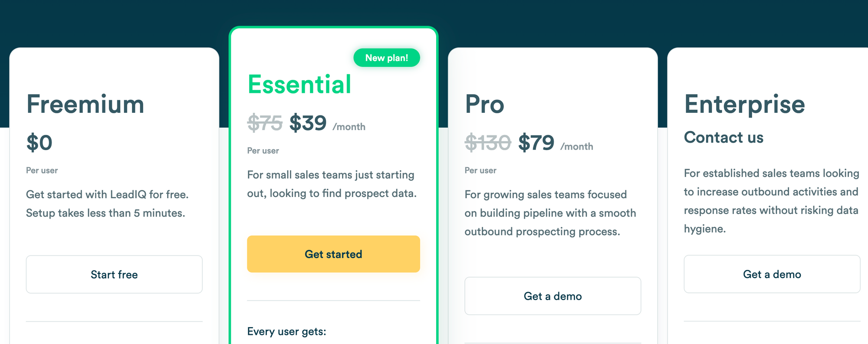Select the Essential plan title

(299, 84)
